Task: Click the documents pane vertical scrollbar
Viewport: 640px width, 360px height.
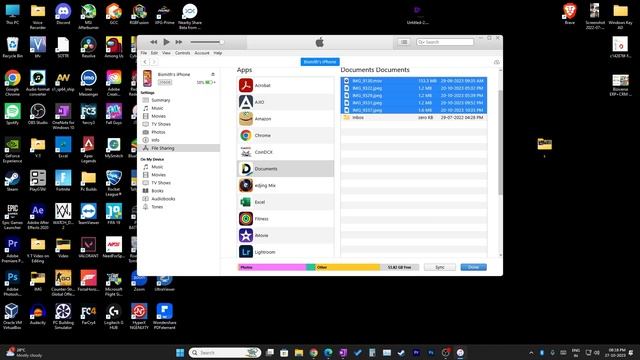Action: pyautogui.click(x=500, y=142)
